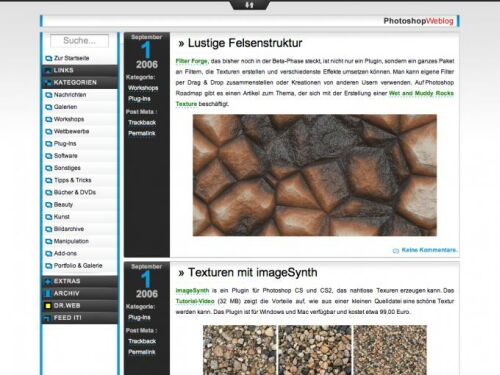Open the Tutorial-Video link
Image resolution: width=500 pixels, height=375 pixels.
[x=195, y=301]
